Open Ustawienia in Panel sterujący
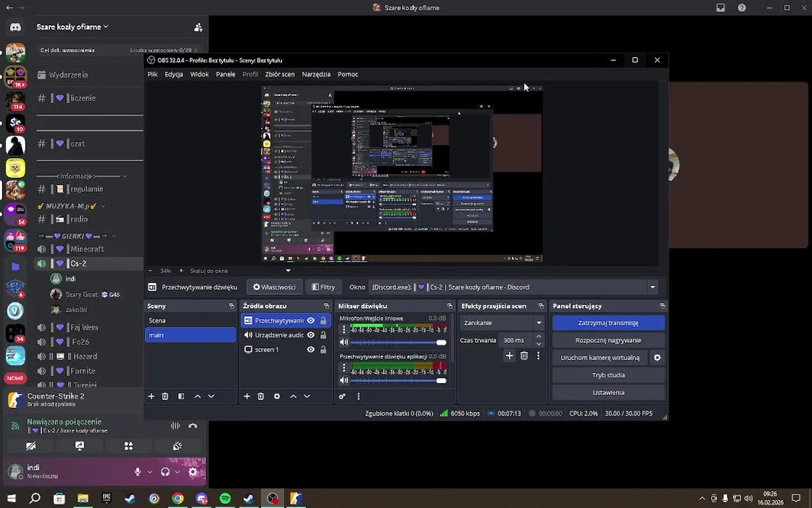 608,392
